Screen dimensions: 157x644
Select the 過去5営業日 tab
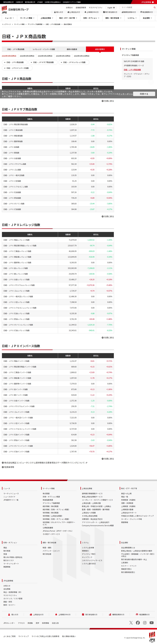click(x=100, y=49)
